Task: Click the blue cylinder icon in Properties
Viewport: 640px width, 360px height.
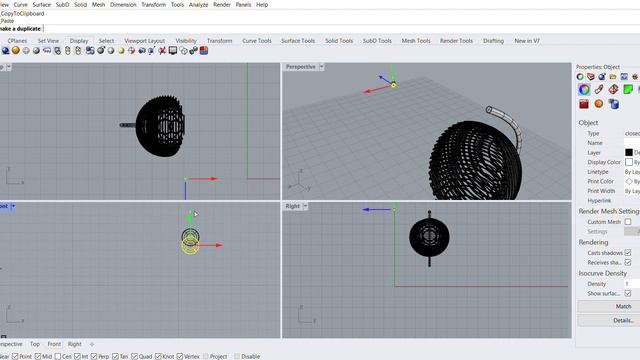Action: 613,104
